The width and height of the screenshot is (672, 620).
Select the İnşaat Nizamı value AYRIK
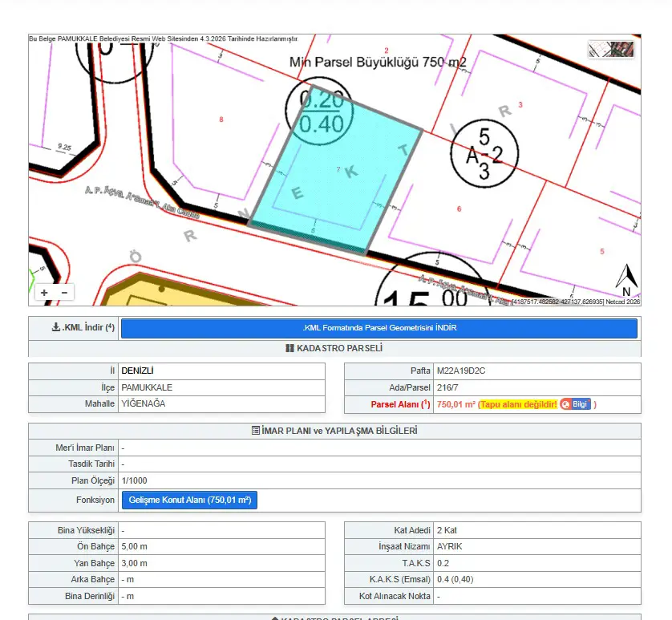click(x=450, y=546)
